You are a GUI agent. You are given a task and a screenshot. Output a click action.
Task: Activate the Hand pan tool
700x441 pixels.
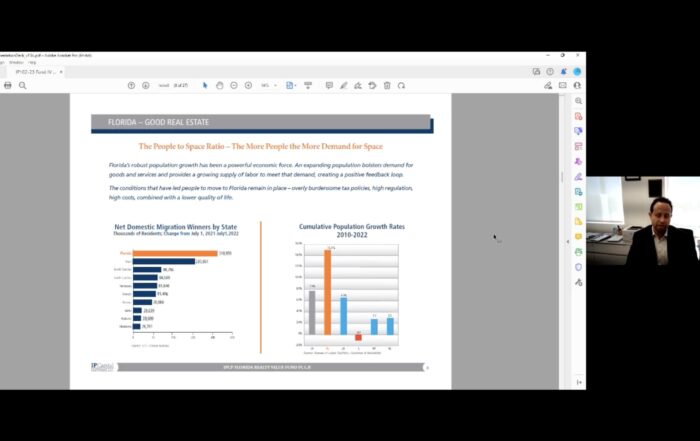[x=220, y=86]
